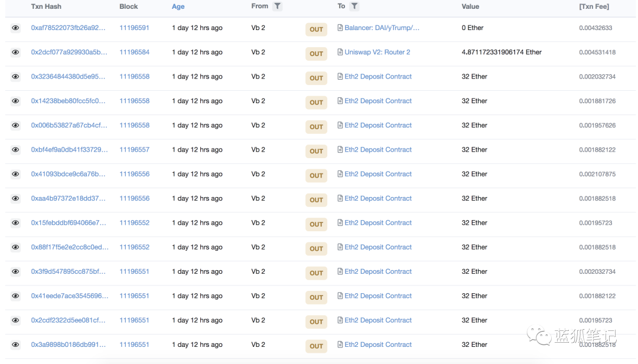Image resolution: width=638 pixels, height=364 pixels.
Task: Click contract document icon beside Uniswap V2: Router 2
Action: (x=340, y=52)
